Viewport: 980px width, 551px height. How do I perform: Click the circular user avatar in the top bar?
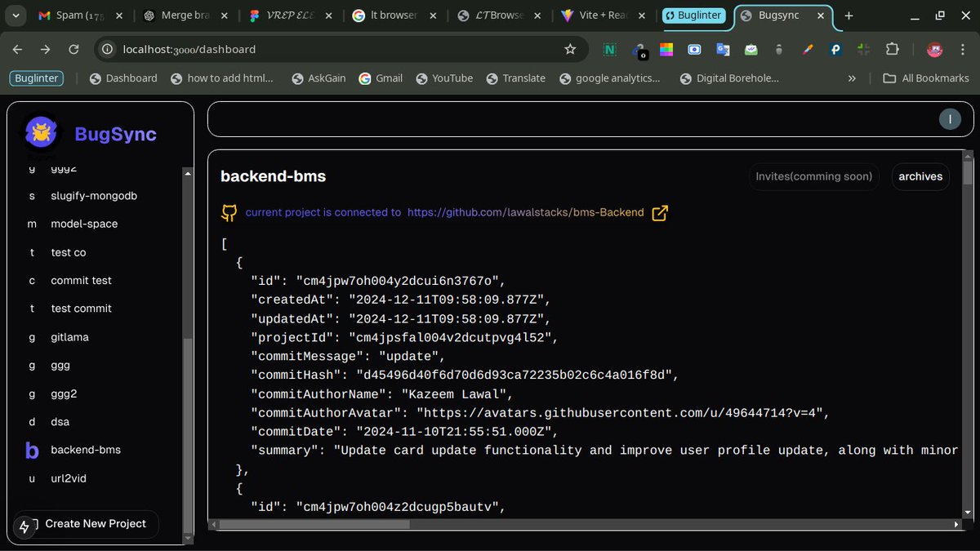tap(950, 118)
